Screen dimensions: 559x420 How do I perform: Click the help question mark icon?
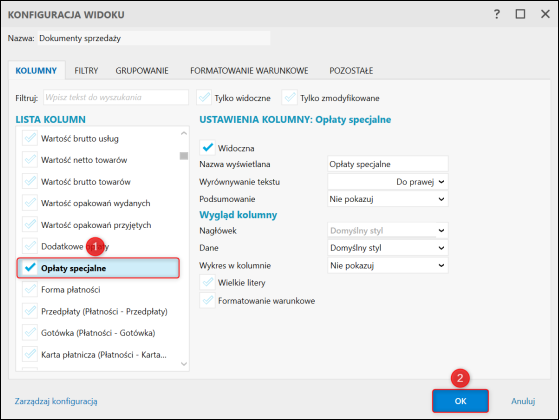497,14
